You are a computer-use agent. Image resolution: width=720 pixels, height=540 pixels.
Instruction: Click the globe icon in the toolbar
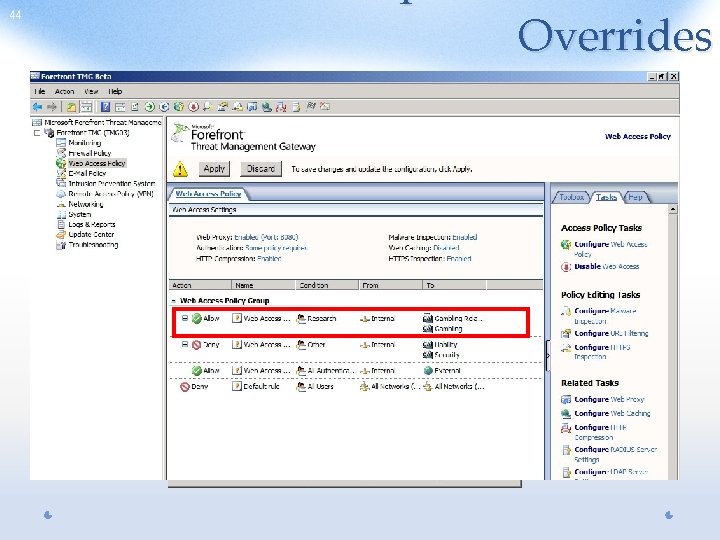coord(179,107)
